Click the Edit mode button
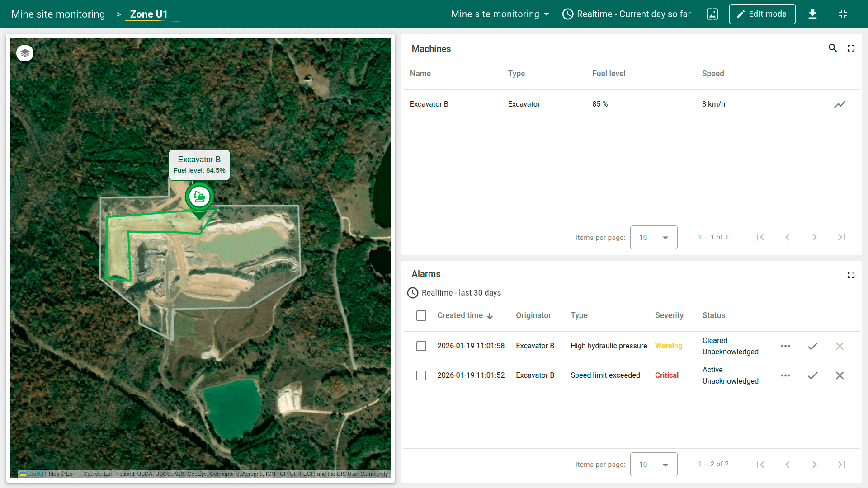This screenshot has height=488, width=868. tap(762, 14)
